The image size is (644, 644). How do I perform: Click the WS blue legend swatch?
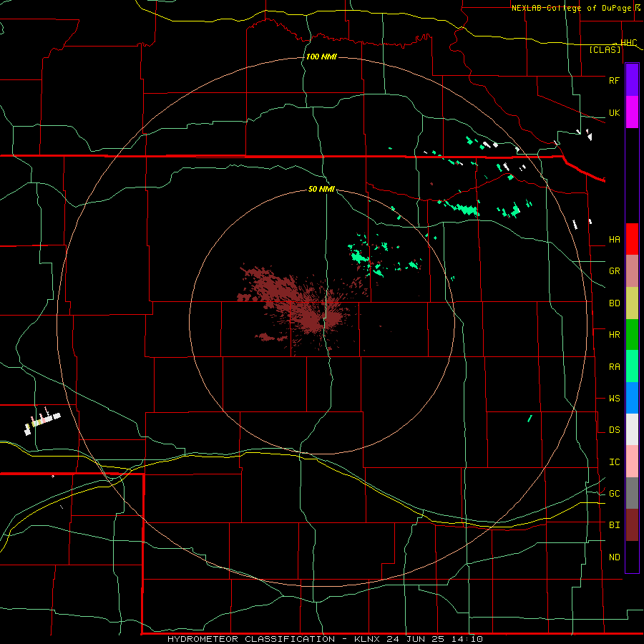632,398
